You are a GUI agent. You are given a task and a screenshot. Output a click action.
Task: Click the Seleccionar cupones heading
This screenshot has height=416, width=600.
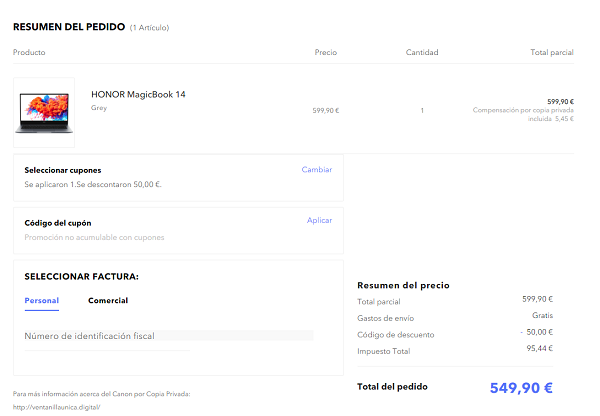(63, 170)
